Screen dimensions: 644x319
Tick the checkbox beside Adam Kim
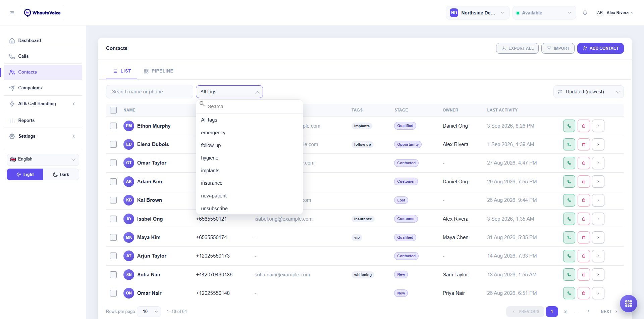click(x=113, y=182)
